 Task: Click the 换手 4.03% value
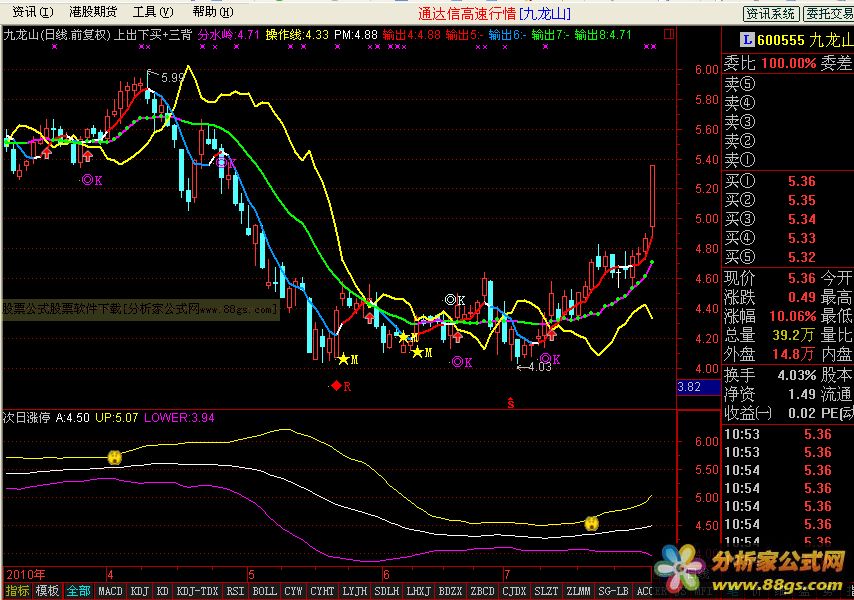pyautogui.click(x=797, y=375)
